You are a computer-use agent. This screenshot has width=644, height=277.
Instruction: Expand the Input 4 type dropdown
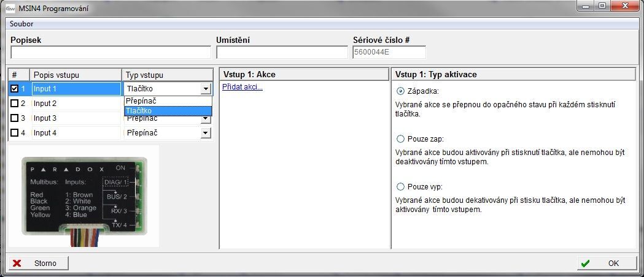pos(205,133)
